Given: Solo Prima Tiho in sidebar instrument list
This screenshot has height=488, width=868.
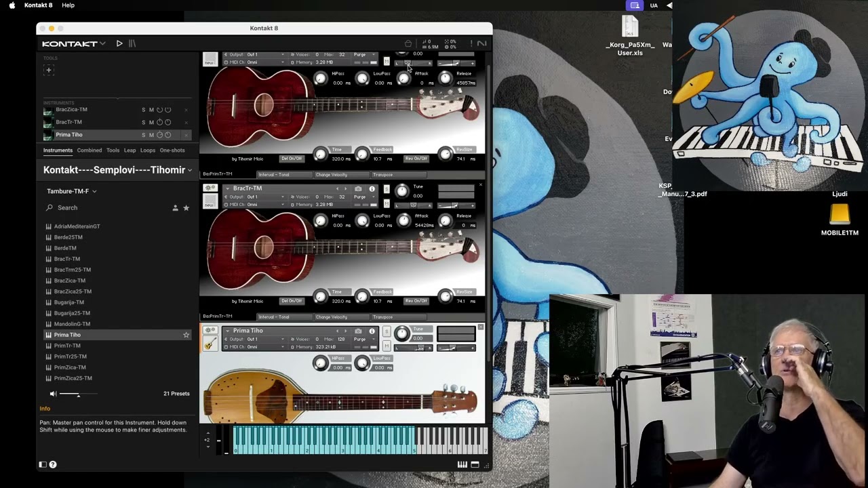Looking at the screenshot, I should (x=144, y=135).
